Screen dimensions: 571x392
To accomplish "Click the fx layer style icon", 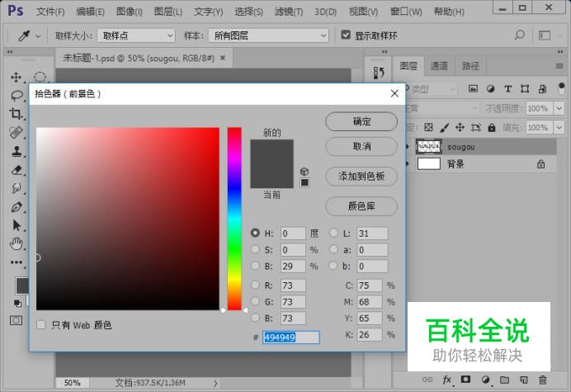I will click(x=447, y=380).
